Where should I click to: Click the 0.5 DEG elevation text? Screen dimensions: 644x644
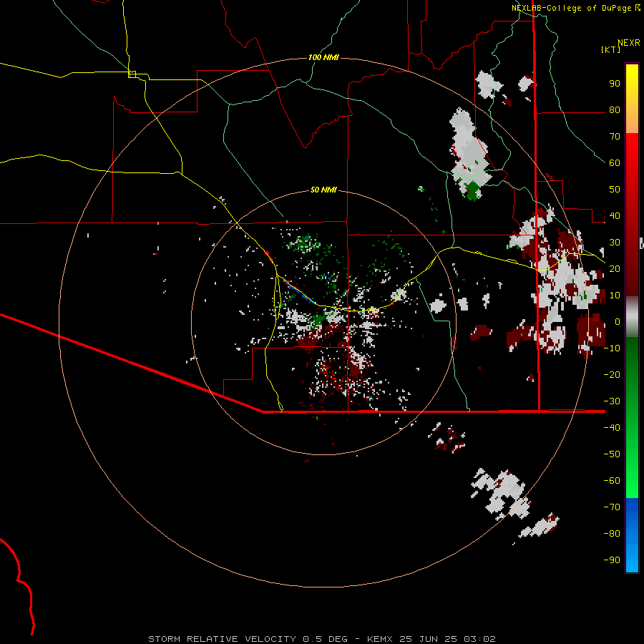(x=326, y=639)
